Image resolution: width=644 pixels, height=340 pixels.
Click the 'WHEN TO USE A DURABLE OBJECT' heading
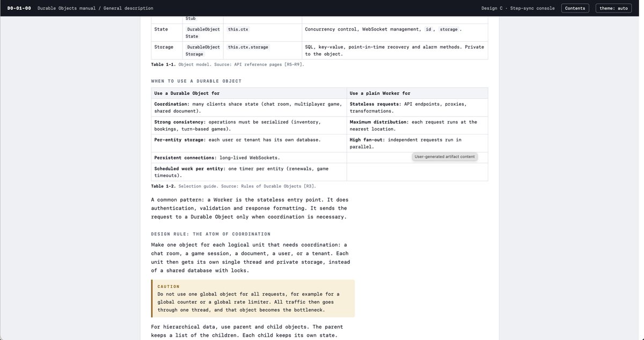(196, 81)
